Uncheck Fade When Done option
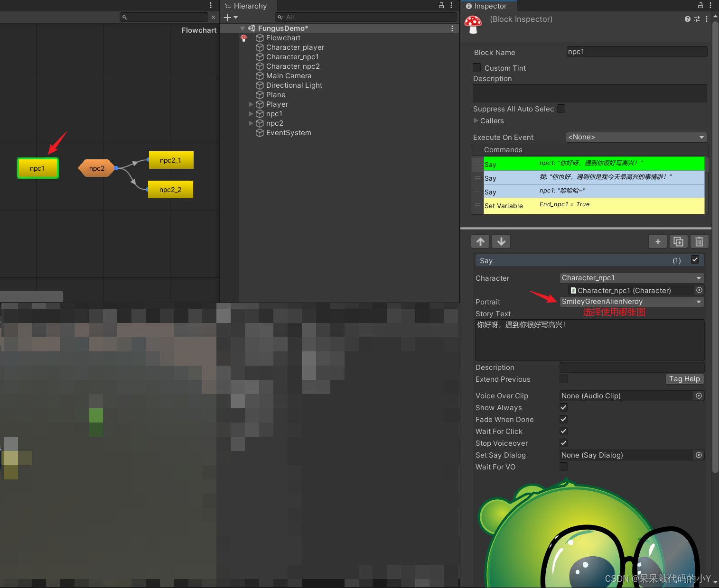719x588 pixels. point(563,419)
